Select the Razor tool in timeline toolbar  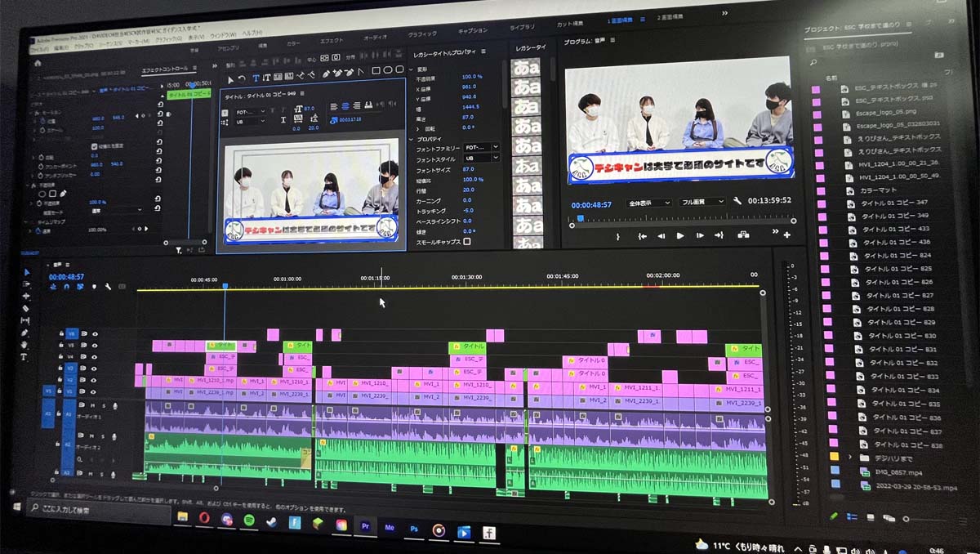click(25, 308)
